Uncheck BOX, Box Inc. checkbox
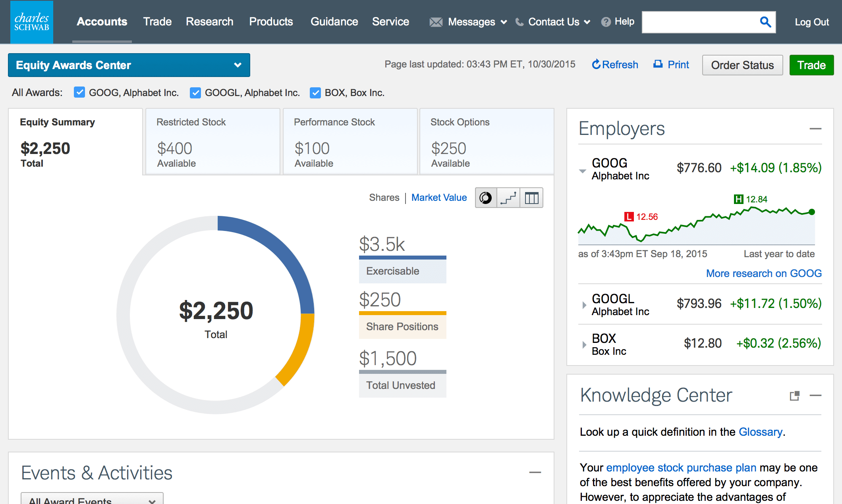 click(315, 92)
